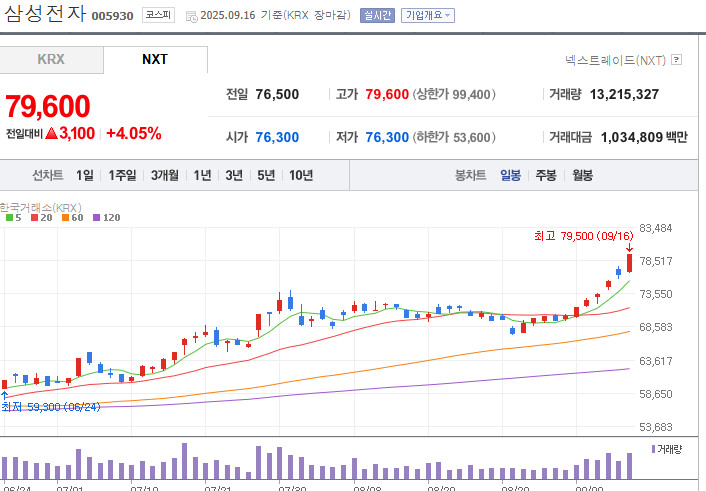Click the green 5-day moving average swatch
The height and width of the screenshot is (491, 706).
click(9, 218)
